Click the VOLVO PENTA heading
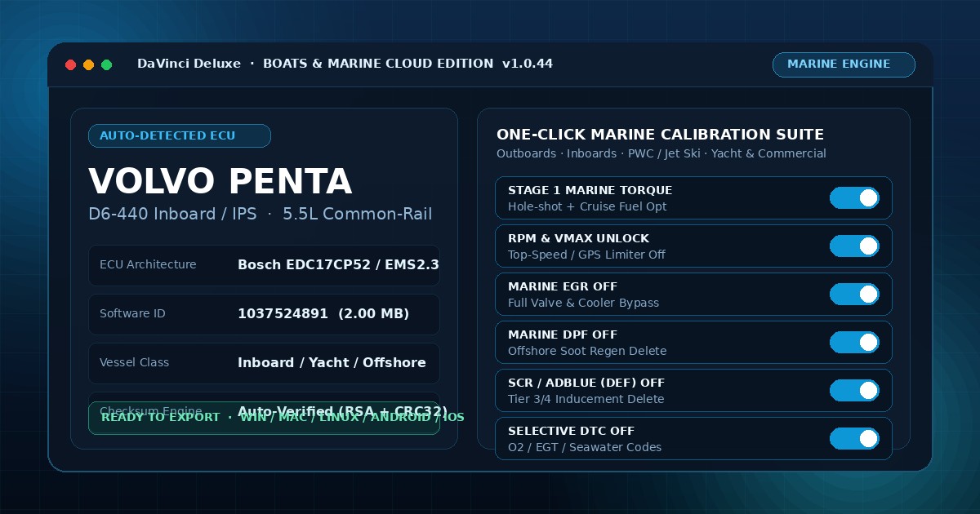980x514 pixels. click(220, 181)
